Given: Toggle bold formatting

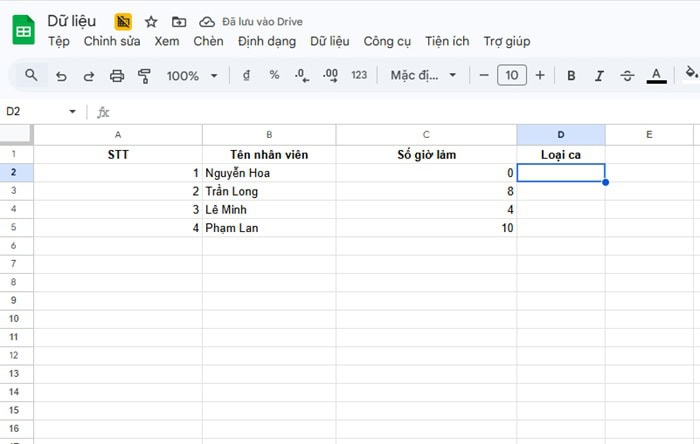Looking at the screenshot, I should tap(571, 75).
